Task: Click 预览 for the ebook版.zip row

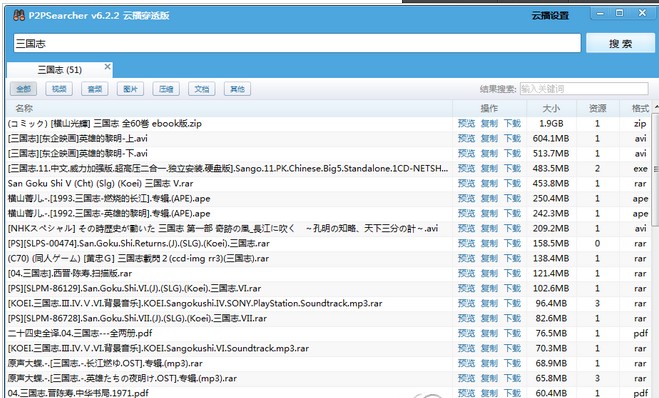Action: (466, 124)
